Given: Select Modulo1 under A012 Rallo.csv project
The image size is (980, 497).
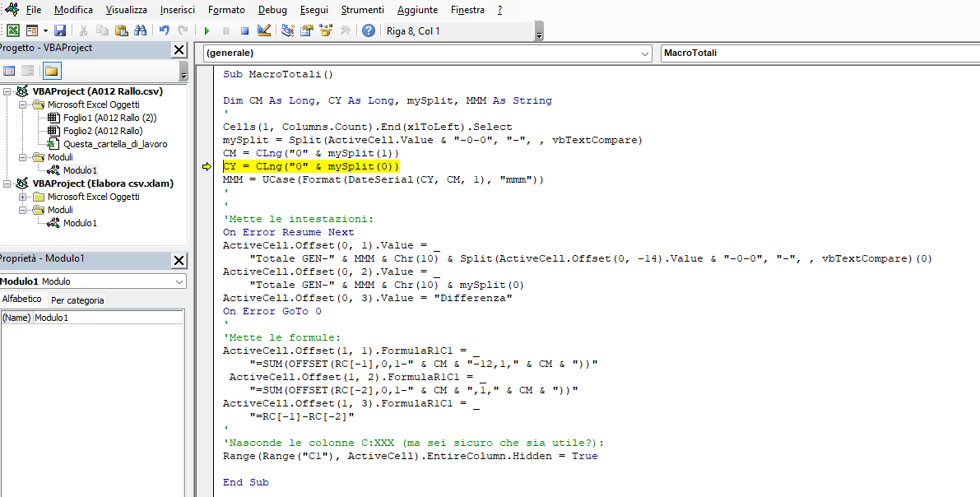Looking at the screenshot, I should tap(80, 170).
